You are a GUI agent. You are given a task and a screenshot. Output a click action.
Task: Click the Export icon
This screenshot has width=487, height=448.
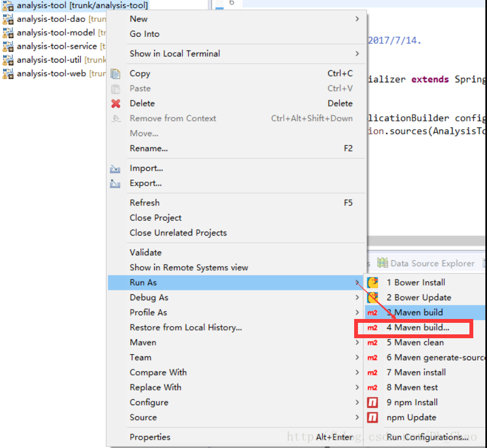[115, 183]
